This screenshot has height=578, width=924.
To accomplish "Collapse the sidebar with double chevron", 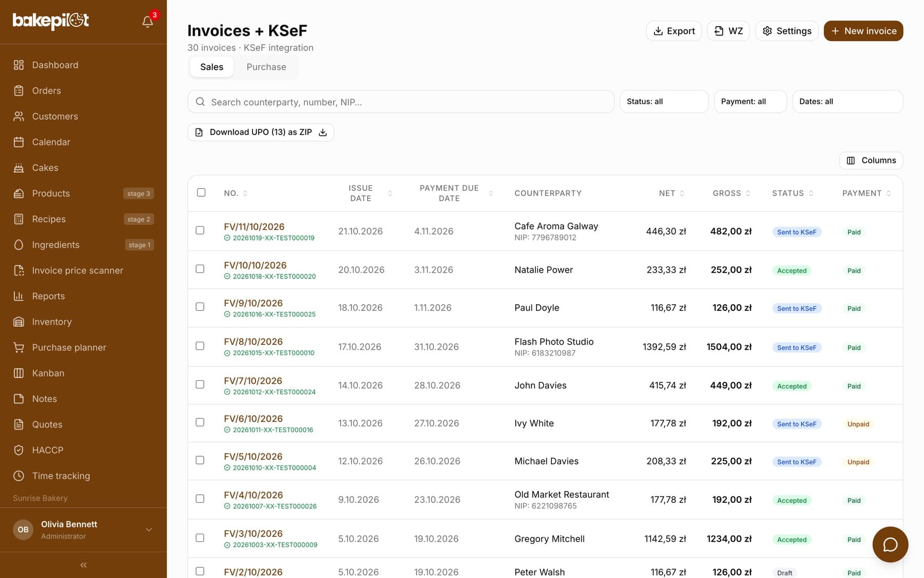I will click(x=83, y=565).
